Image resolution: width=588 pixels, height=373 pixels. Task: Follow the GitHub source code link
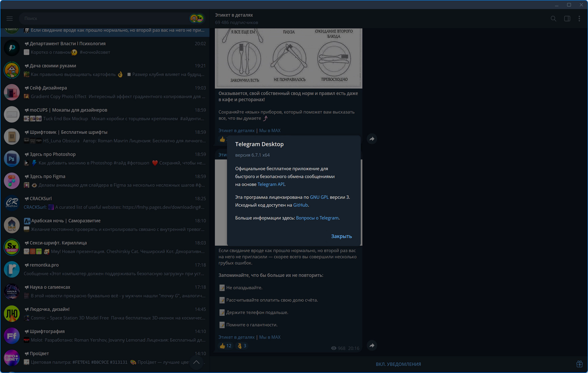(x=300, y=205)
